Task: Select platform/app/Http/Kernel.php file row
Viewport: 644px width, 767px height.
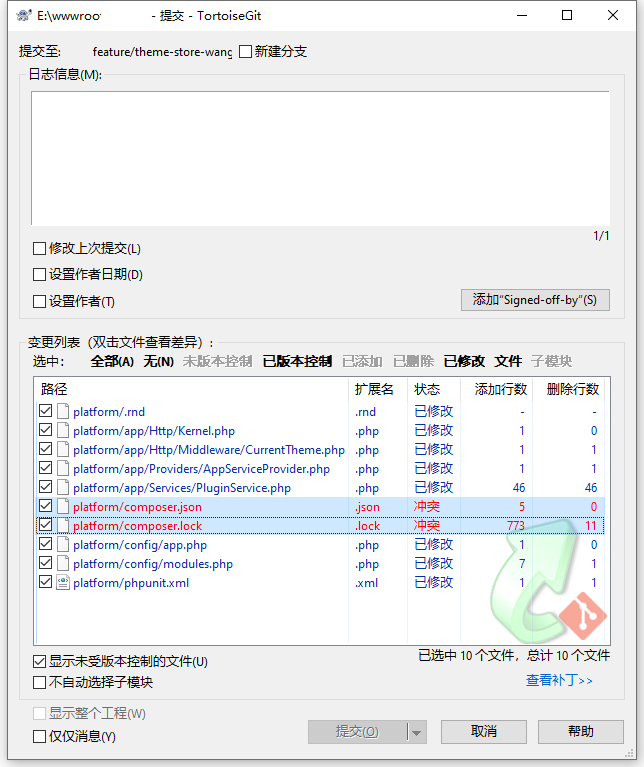Action: tap(320, 430)
